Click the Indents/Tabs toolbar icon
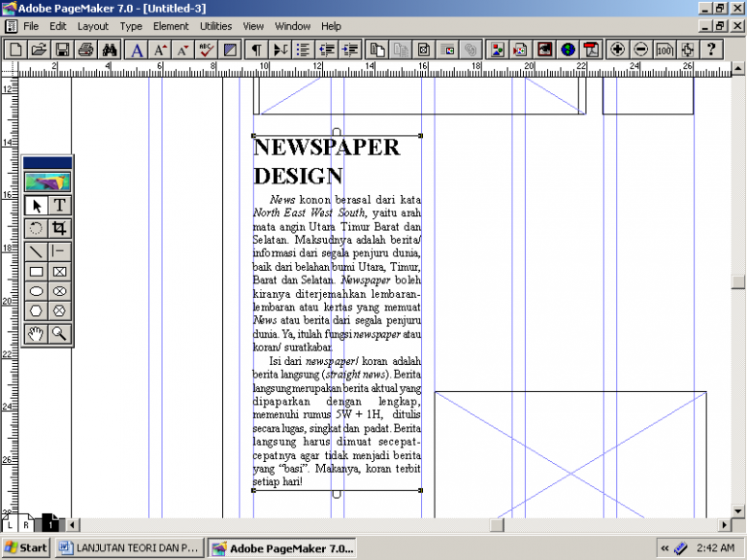This screenshot has height=560, width=747. (280, 49)
